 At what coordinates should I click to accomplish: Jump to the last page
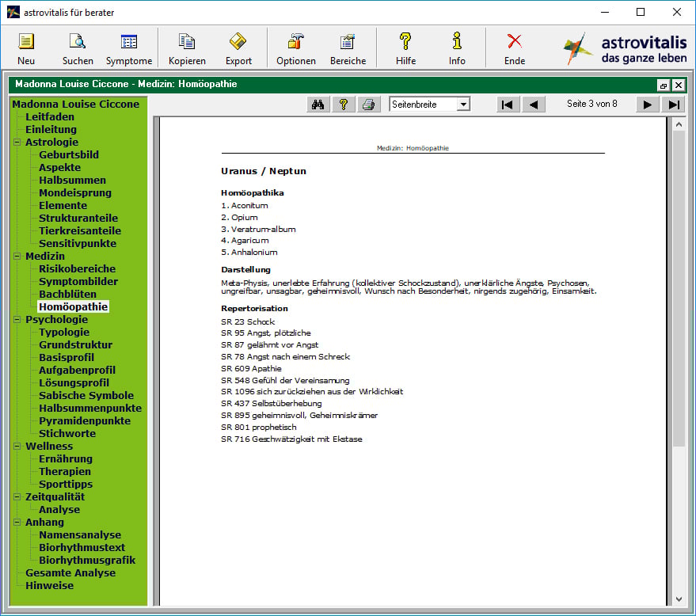click(x=673, y=105)
